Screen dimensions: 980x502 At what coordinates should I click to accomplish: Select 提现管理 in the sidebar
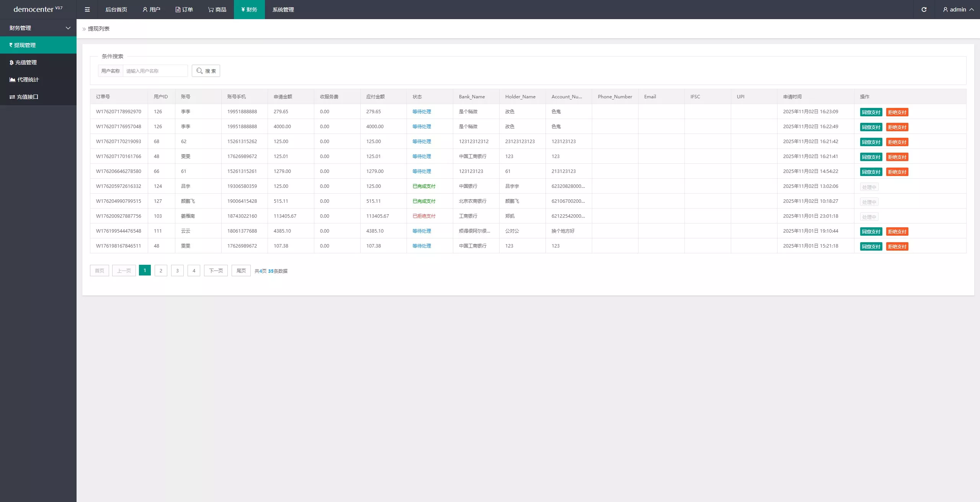tap(25, 45)
